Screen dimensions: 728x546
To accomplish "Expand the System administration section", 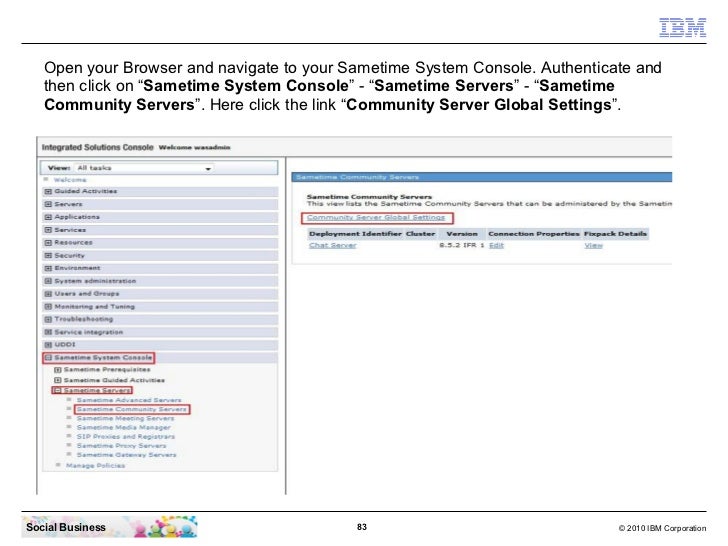I will pos(48,281).
